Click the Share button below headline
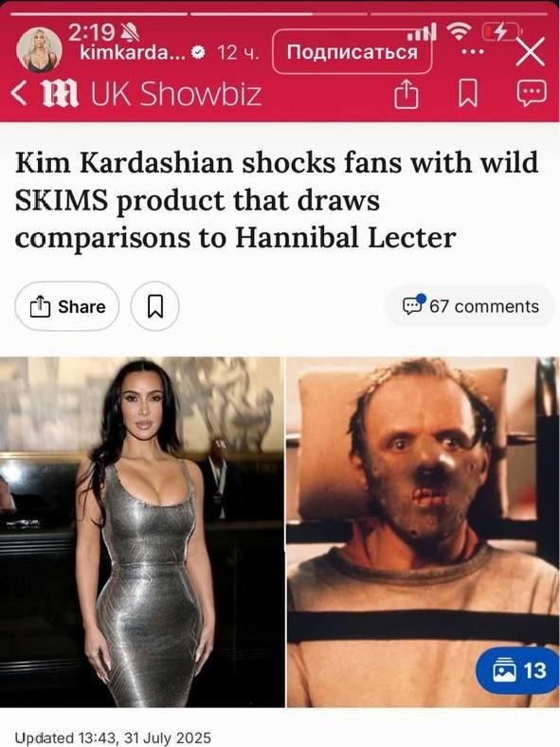Viewport: 560px width, 747px height. pos(67,306)
